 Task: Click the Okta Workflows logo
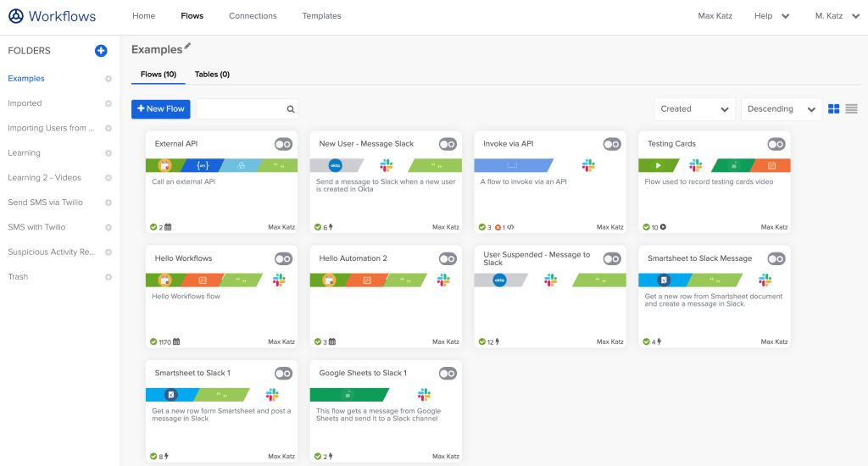(16, 16)
